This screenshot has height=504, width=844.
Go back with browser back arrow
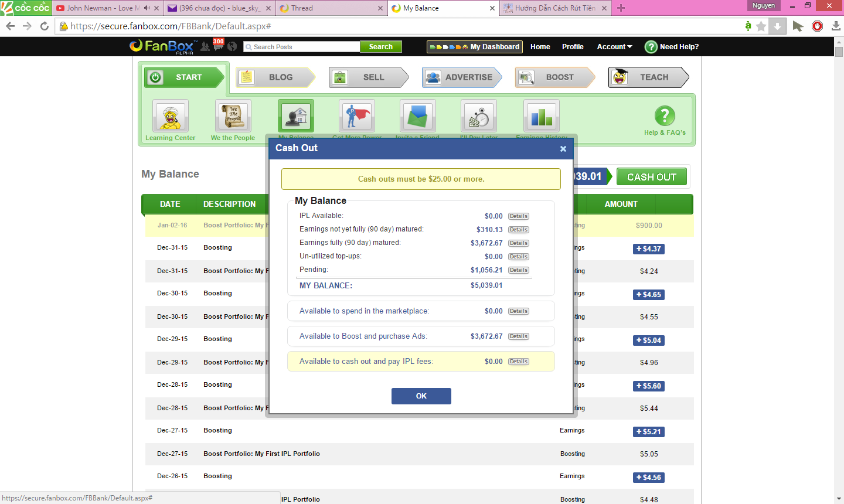click(x=10, y=26)
